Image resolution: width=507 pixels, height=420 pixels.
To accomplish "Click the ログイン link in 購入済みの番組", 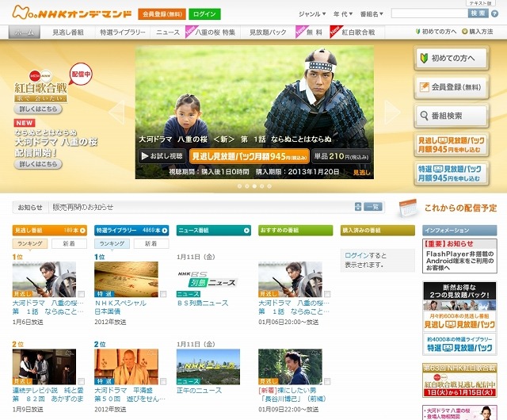I will (x=356, y=255).
